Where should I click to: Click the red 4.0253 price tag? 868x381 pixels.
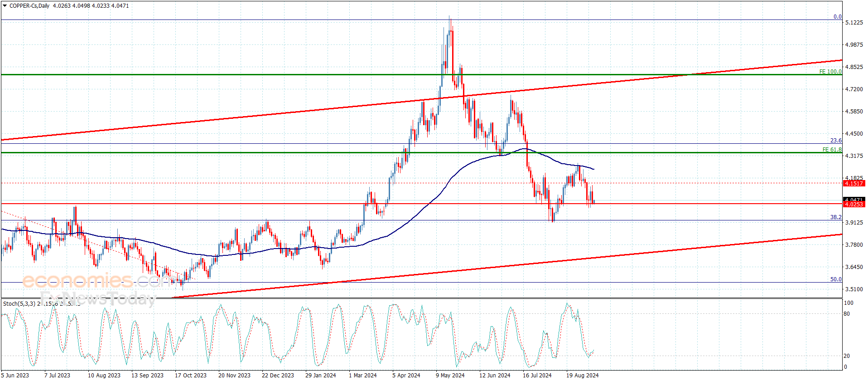pyautogui.click(x=854, y=205)
